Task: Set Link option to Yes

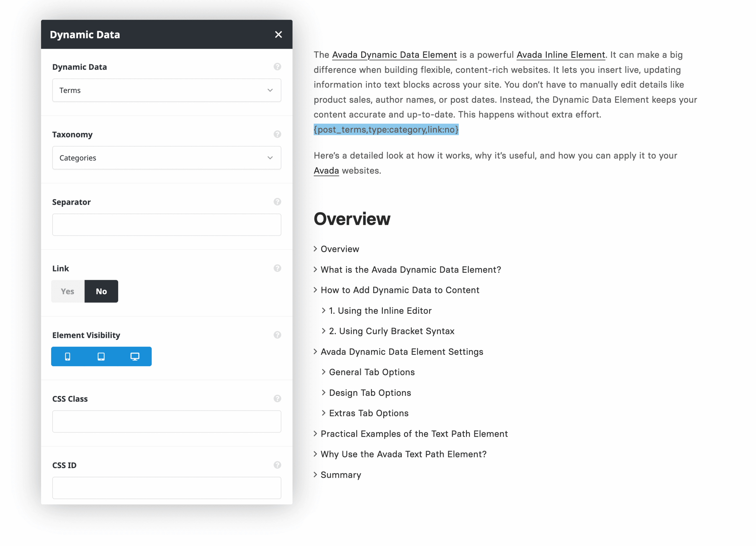Action: 68,292
